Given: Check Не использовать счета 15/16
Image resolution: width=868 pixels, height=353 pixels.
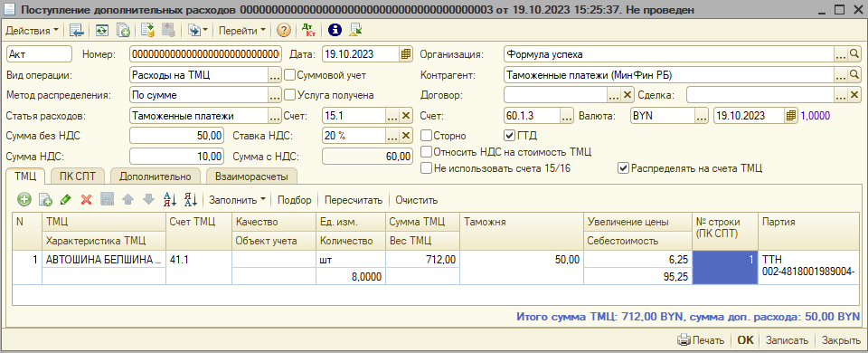Looking at the screenshot, I should pyautogui.click(x=426, y=168).
